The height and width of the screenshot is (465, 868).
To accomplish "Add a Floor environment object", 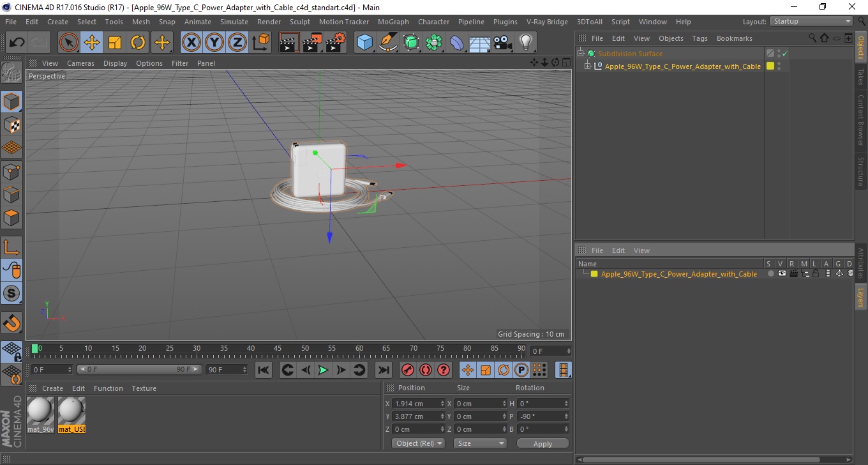I will 480,43.
